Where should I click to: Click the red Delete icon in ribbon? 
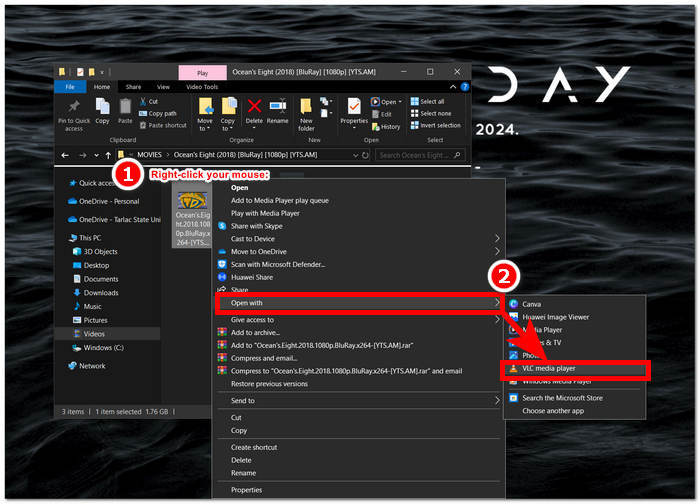[x=254, y=106]
